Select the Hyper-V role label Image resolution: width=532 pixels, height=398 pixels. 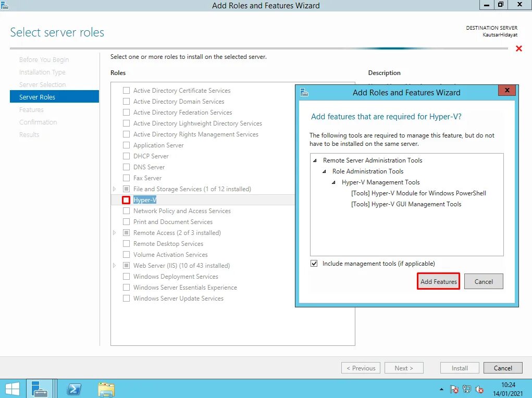145,200
